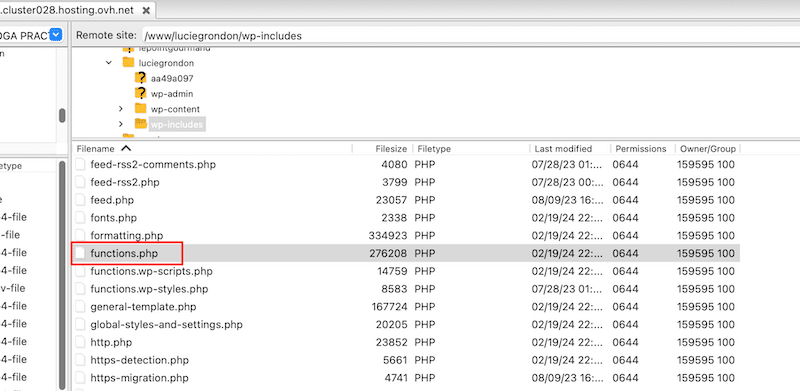This screenshot has width=800, height=391.
Task: Click the aa49a097 unknown folder icon
Action: coord(141,78)
